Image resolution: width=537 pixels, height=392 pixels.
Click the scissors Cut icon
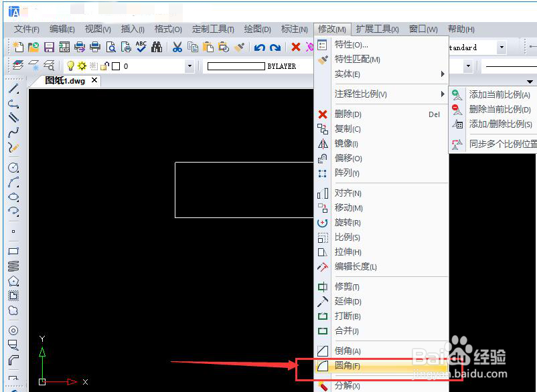pos(177,47)
